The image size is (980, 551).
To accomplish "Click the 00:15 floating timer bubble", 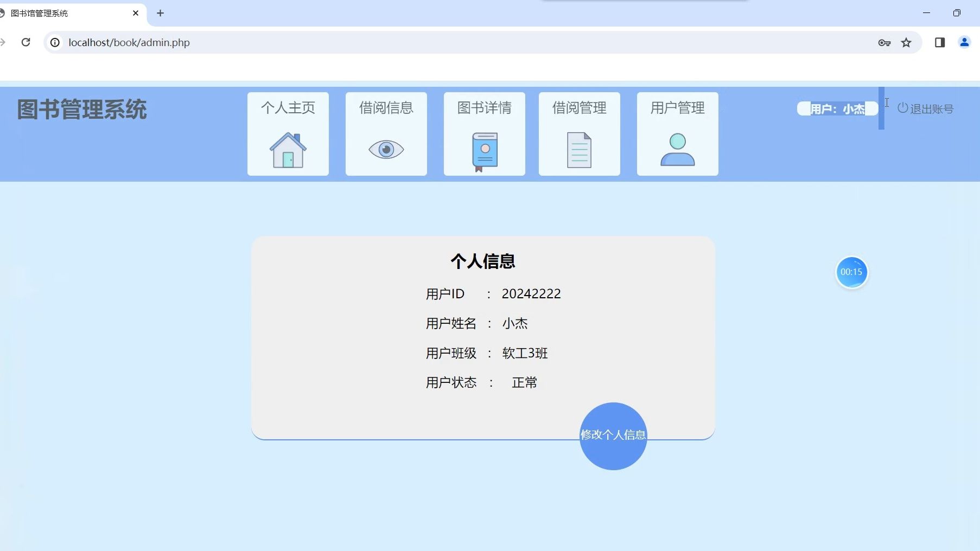I will pyautogui.click(x=851, y=272).
